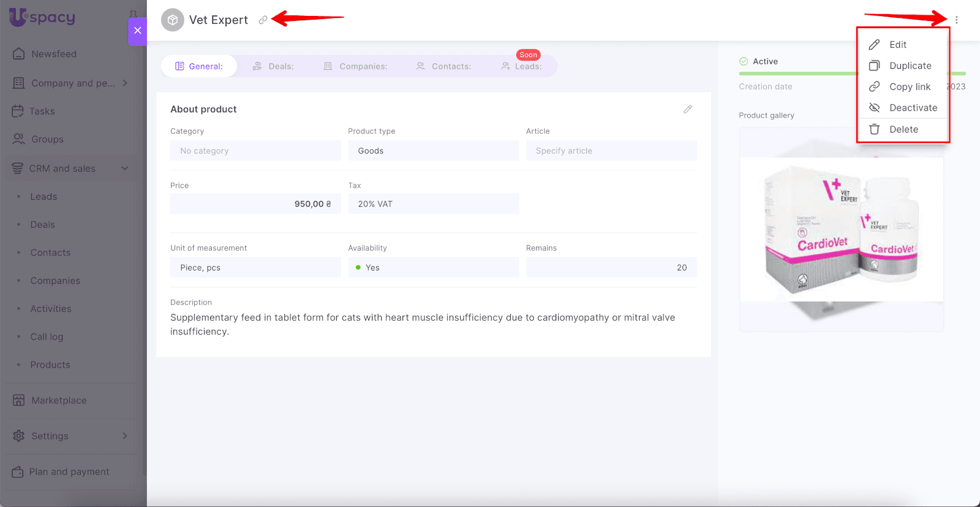This screenshot has width=980, height=507.
Task: Click the product cube icon in header
Action: (173, 20)
